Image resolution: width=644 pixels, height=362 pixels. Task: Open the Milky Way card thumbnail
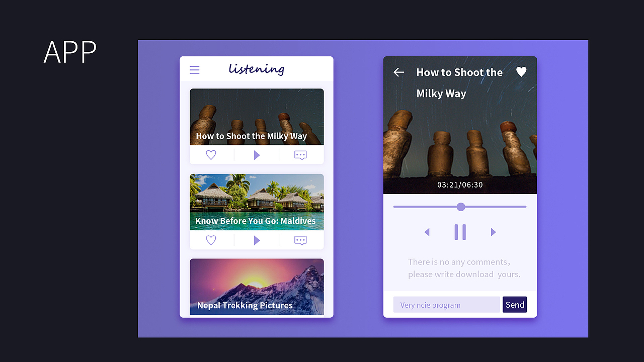tap(257, 117)
